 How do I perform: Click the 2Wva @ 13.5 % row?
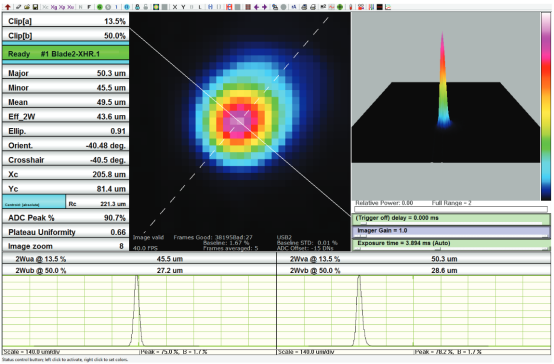point(414,259)
